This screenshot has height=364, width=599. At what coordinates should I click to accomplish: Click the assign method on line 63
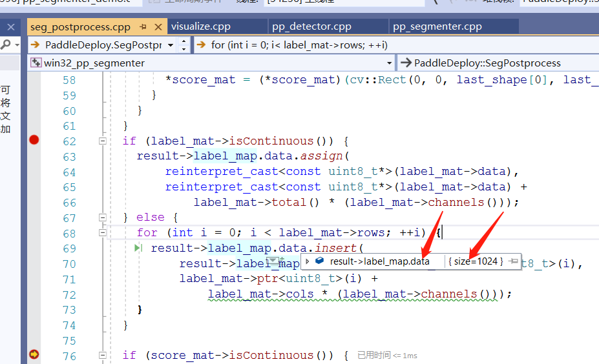click(321, 156)
